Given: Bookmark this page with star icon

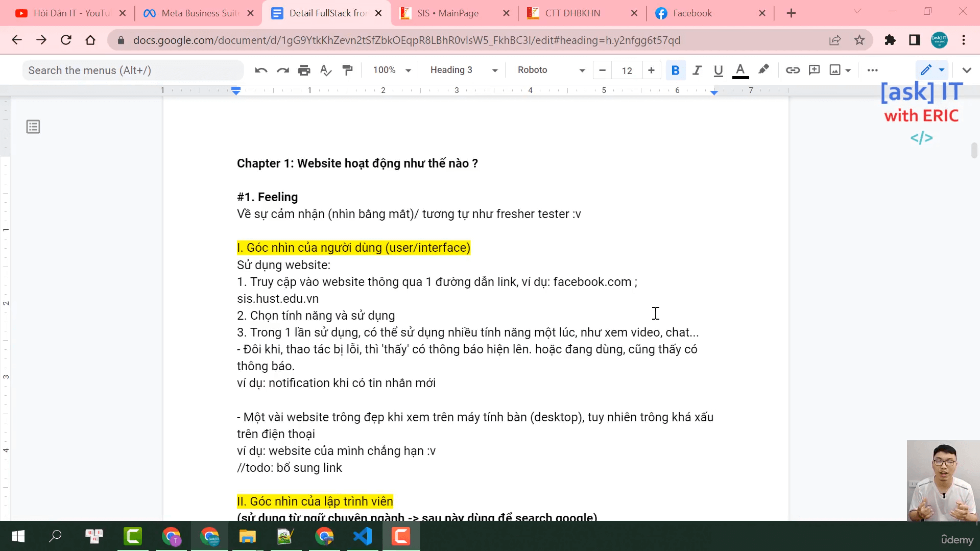Looking at the screenshot, I should coord(859,40).
